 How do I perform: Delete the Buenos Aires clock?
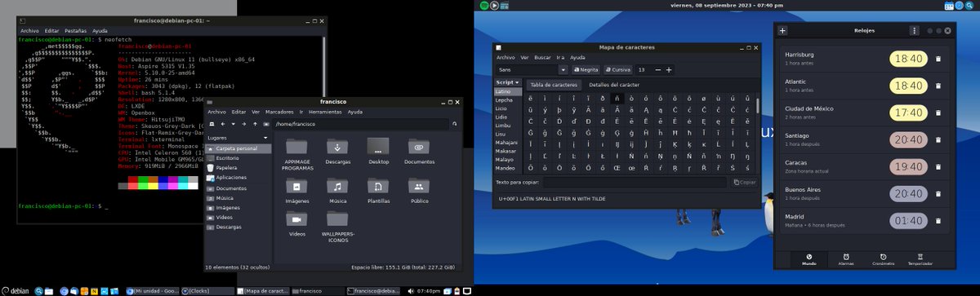938,193
